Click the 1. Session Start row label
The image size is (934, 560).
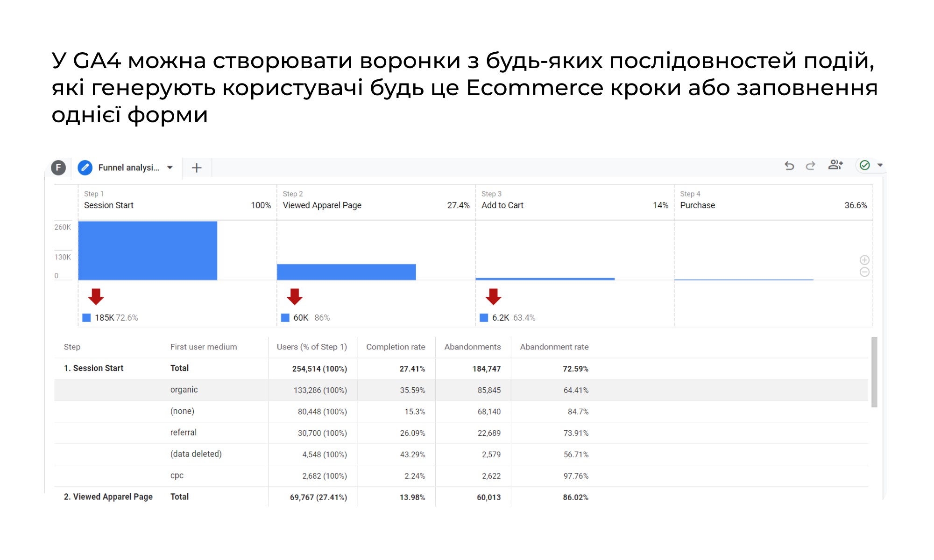click(x=93, y=368)
